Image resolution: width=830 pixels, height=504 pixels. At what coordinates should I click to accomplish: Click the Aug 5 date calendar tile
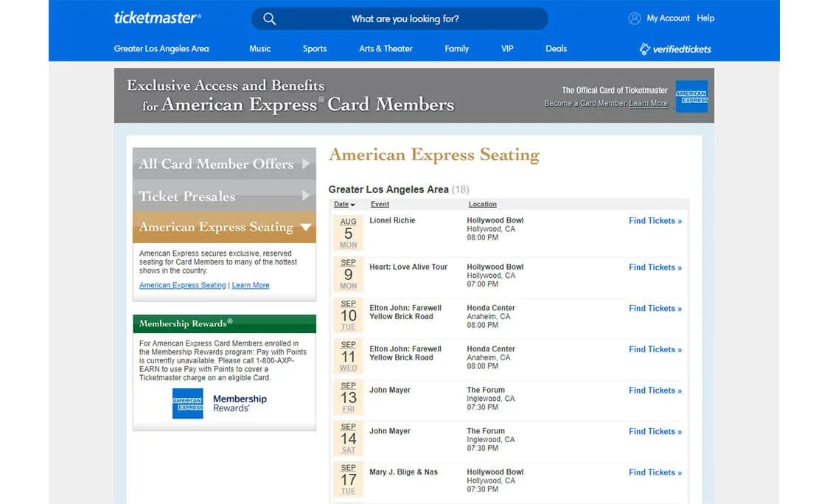348,233
